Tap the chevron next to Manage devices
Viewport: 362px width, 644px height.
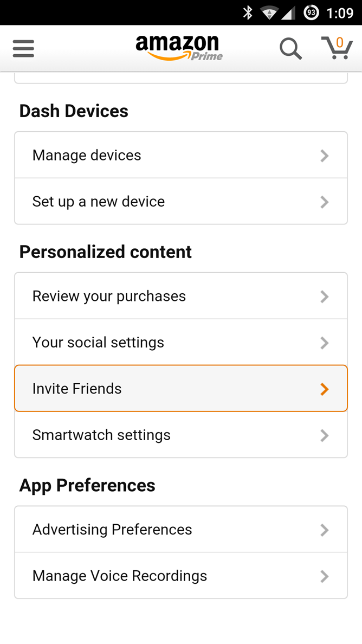(x=325, y=156)
